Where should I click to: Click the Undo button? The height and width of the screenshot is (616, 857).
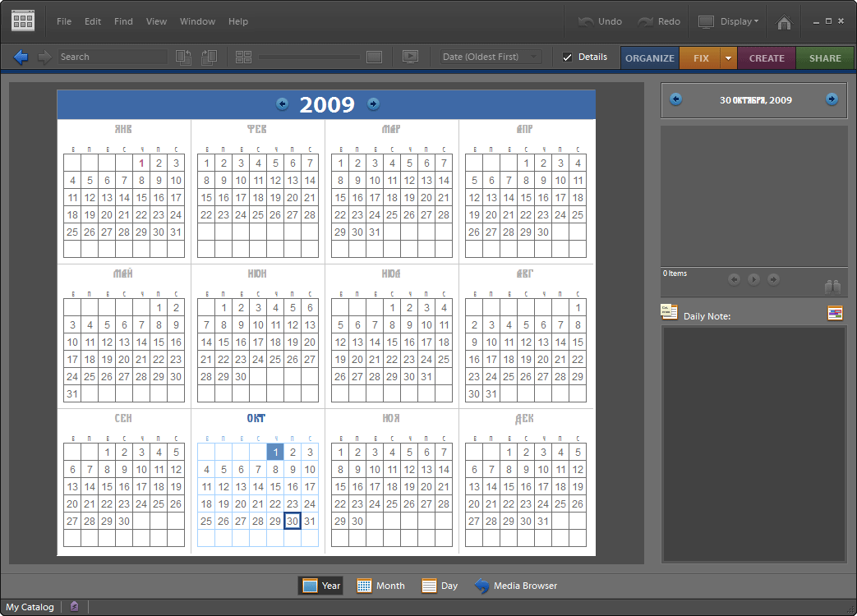point(600,21)
